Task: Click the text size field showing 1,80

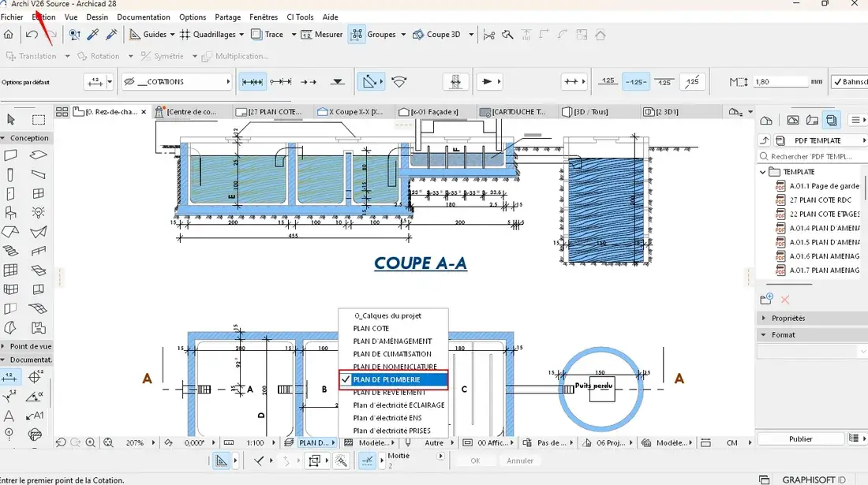Action: point(780,82)
